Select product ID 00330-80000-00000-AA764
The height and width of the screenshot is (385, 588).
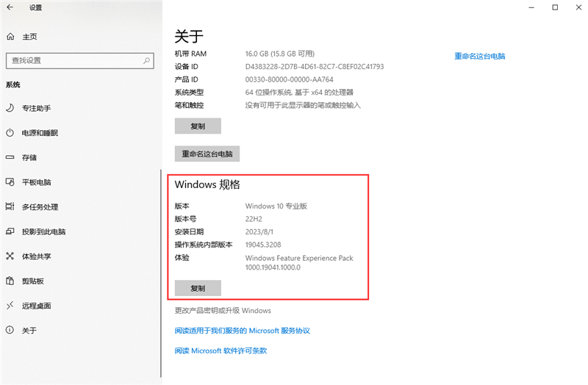(289, 79)
